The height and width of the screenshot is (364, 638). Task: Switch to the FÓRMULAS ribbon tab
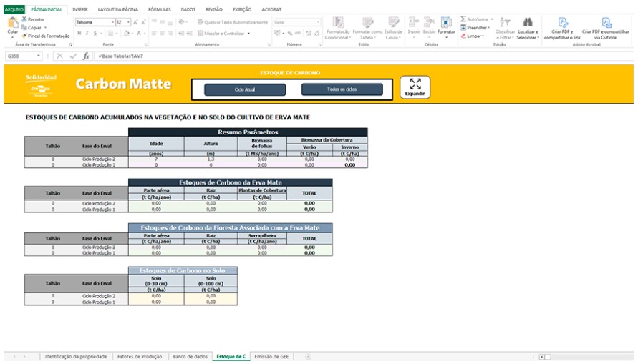pos(160,9)
